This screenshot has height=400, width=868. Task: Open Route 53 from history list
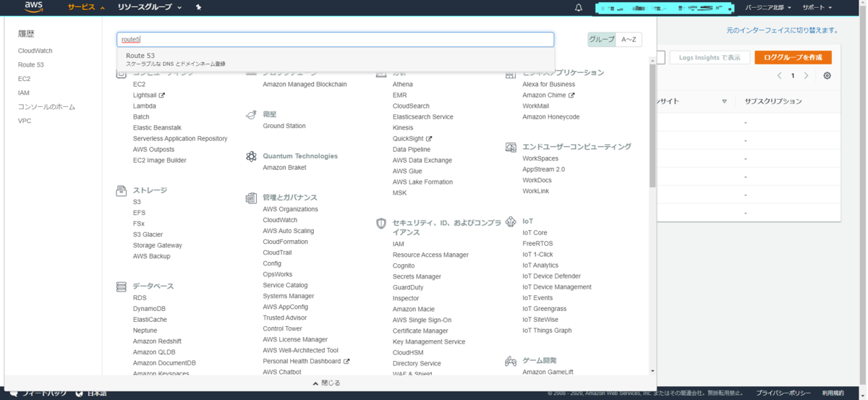coord(31,64)
